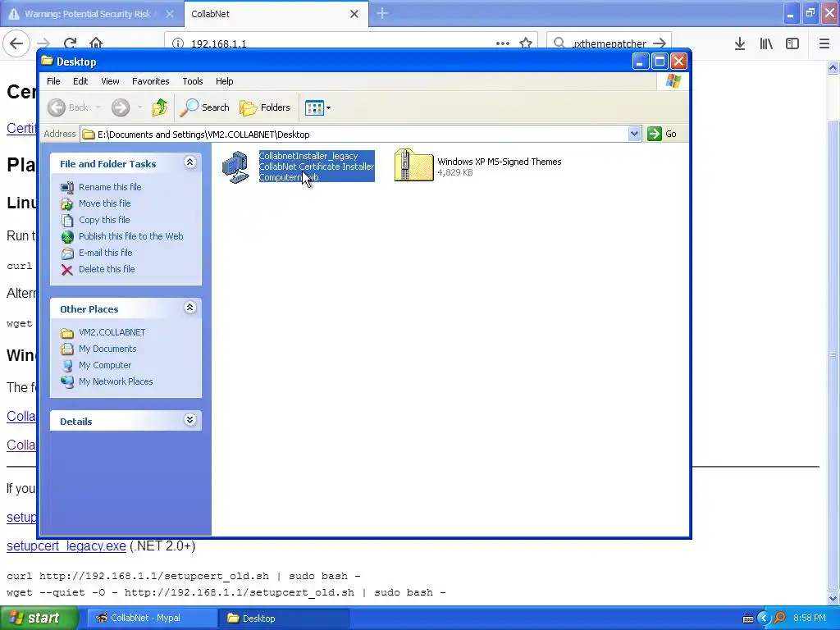The width and height of the screenshot is (840, 630).
Task: Open the Forward history dropdown arrow
Action: tap(139, 107)
